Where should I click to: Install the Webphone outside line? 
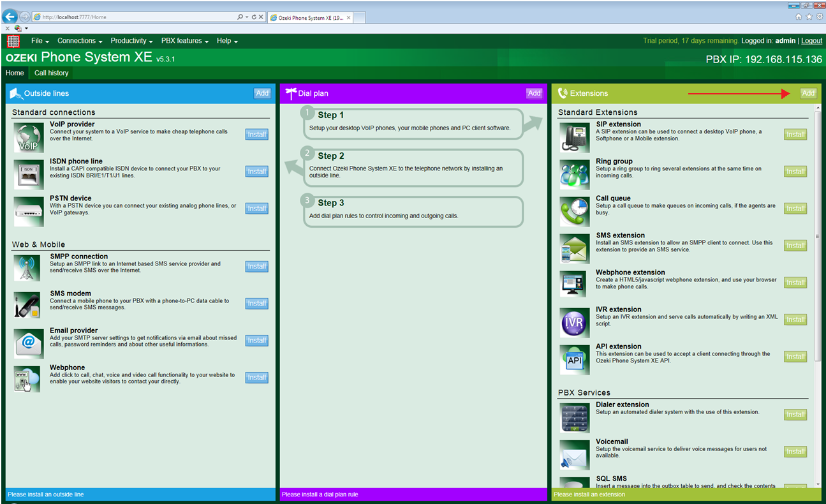click(257, 378)
